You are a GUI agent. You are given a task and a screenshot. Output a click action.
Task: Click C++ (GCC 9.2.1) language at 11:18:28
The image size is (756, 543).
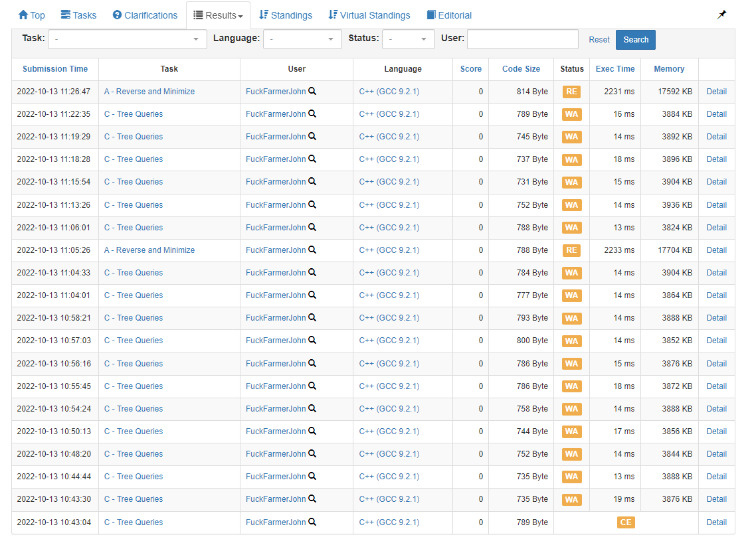click(389, 159)
